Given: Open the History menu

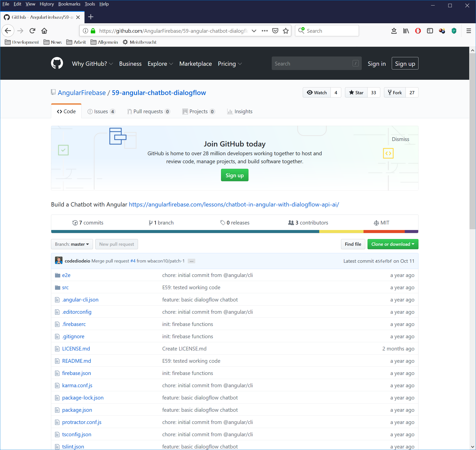Looking at the screenshot, I should click(x=47, y=4).
